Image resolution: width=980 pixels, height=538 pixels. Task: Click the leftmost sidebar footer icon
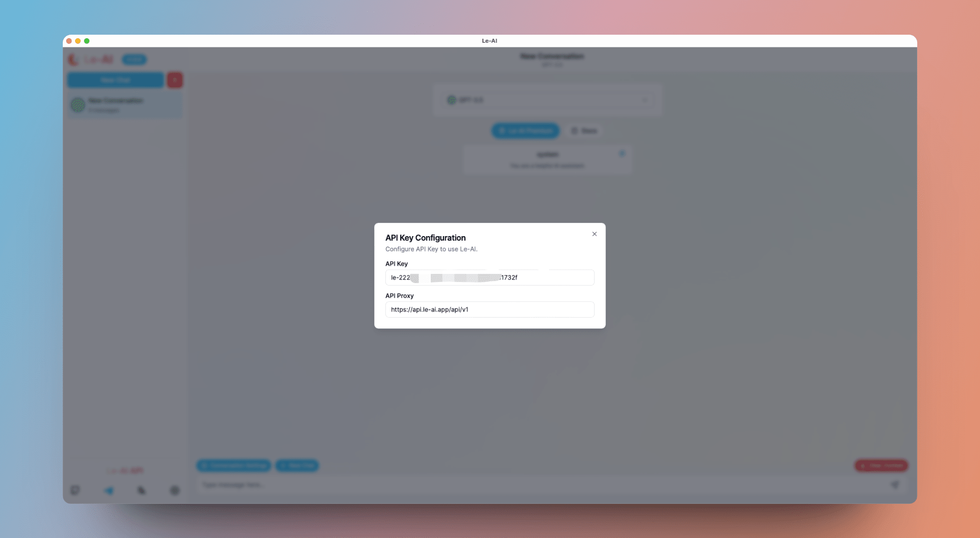(75, 491)
